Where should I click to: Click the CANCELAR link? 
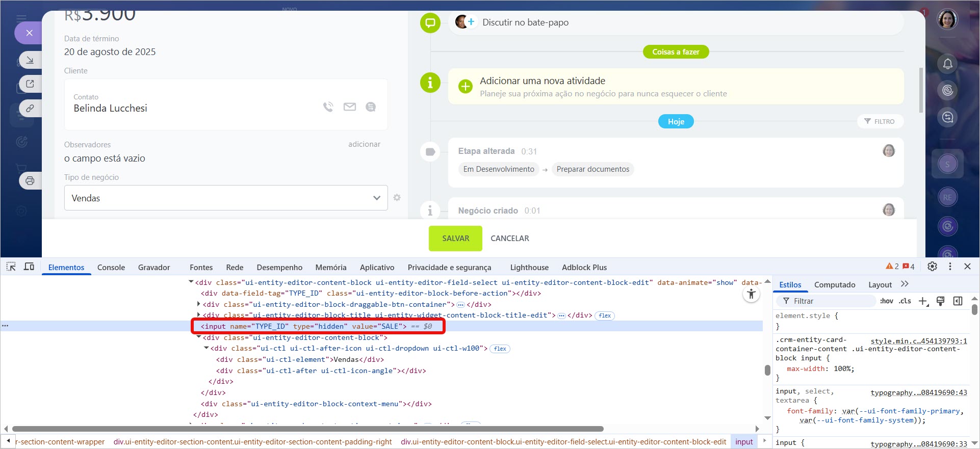point(509,239)
